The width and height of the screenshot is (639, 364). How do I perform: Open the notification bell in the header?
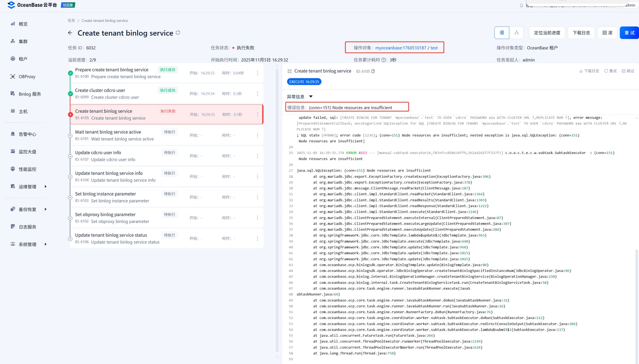521,5
